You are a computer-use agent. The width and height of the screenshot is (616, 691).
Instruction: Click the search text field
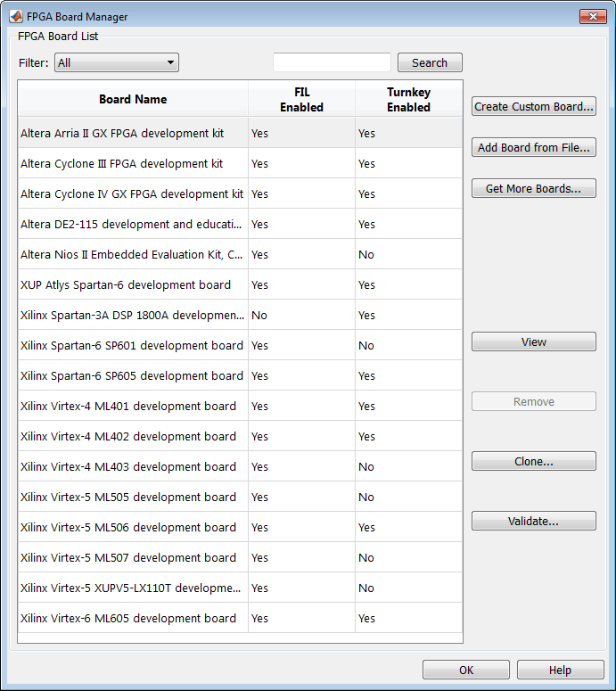(x=332, y=62)
